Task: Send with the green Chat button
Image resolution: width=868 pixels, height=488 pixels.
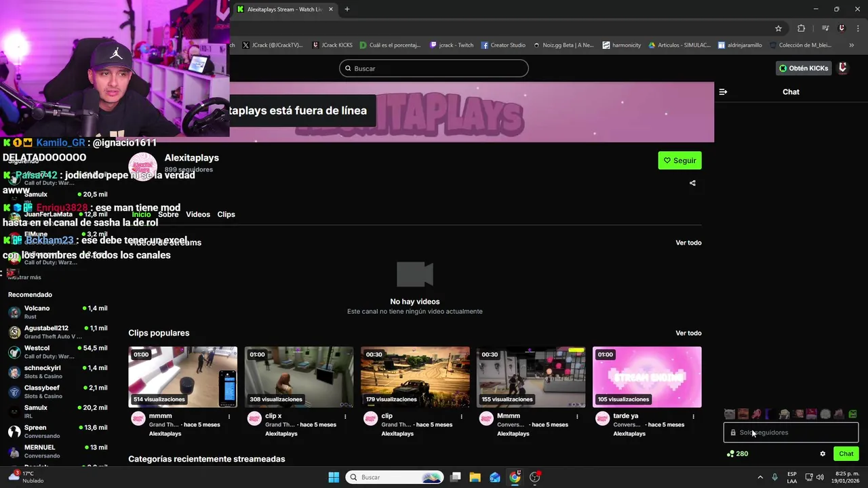Action: tap(846, 454)
